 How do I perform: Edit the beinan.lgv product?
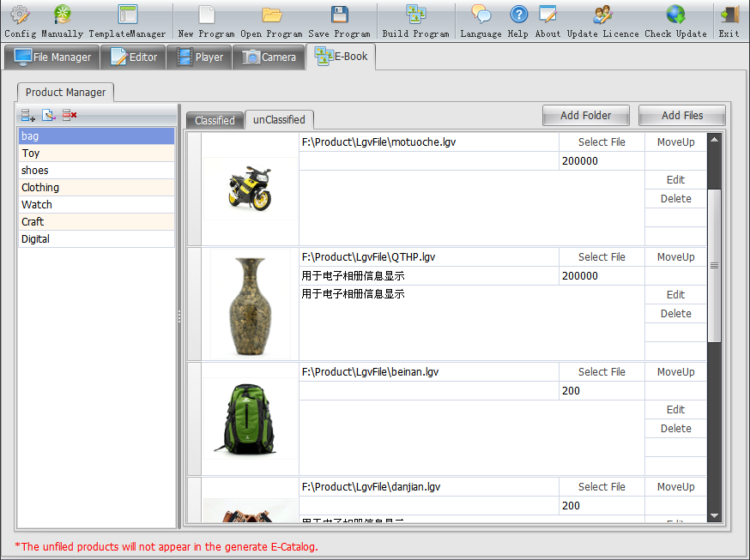tap(676, 409)
